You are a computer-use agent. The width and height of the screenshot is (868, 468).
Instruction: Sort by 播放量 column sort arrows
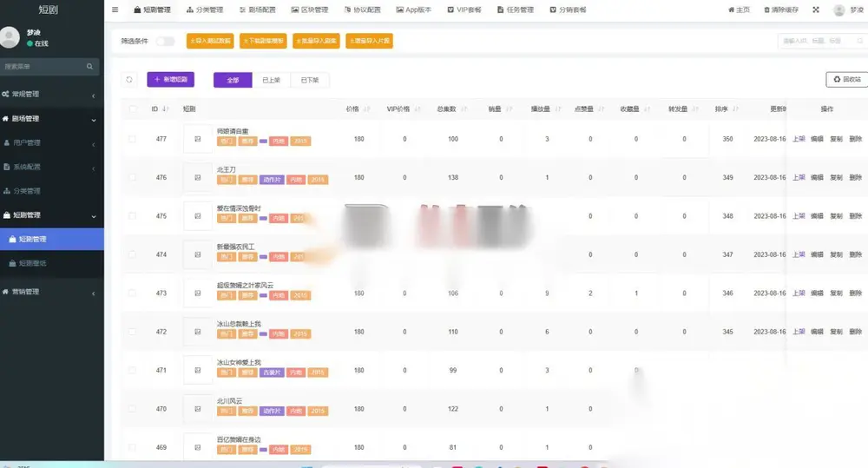[x=558, y=109]
